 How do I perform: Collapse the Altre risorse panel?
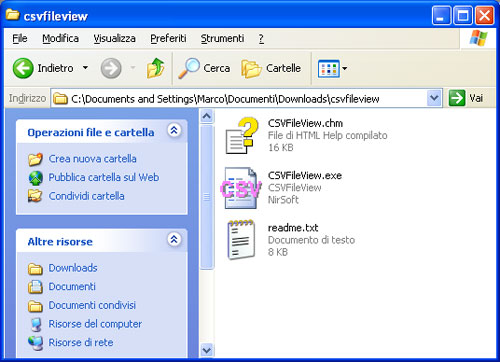pyautogui.click(x=174, y=239)
